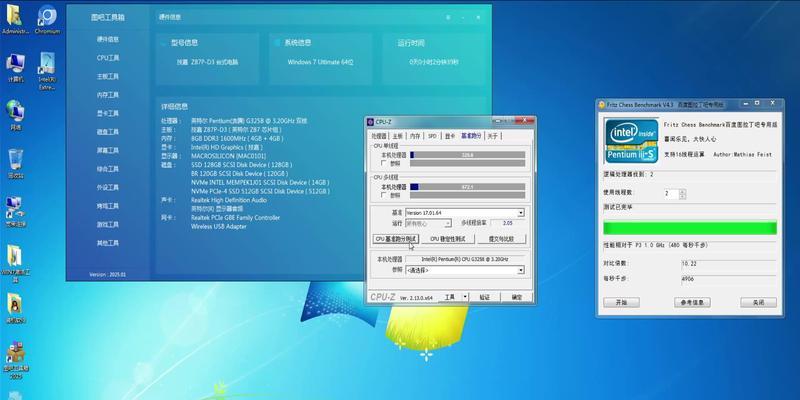The width and height of the screenshot is (800, 400).
Task: Click the 系统信息 card icon
Action: 277,43
